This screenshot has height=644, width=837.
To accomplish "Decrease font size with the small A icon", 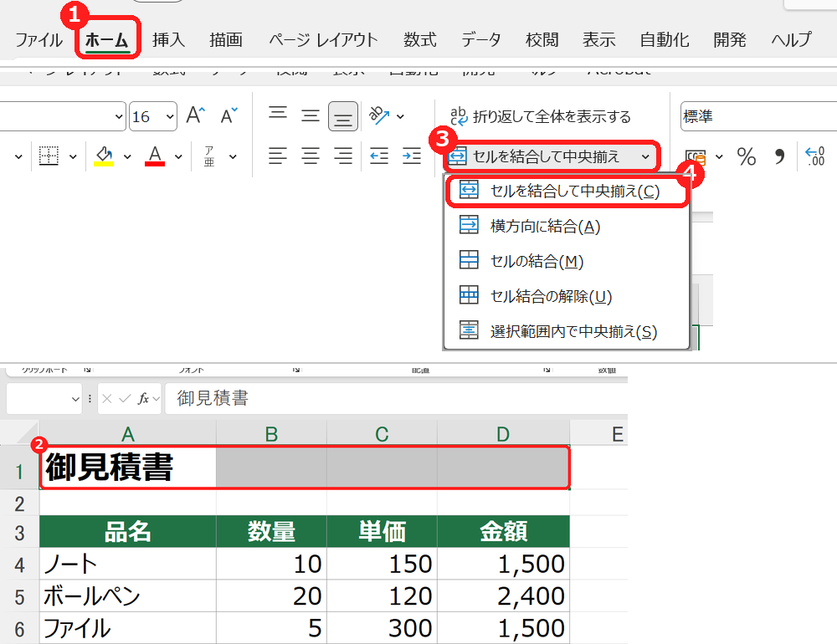I will [229, 115].
